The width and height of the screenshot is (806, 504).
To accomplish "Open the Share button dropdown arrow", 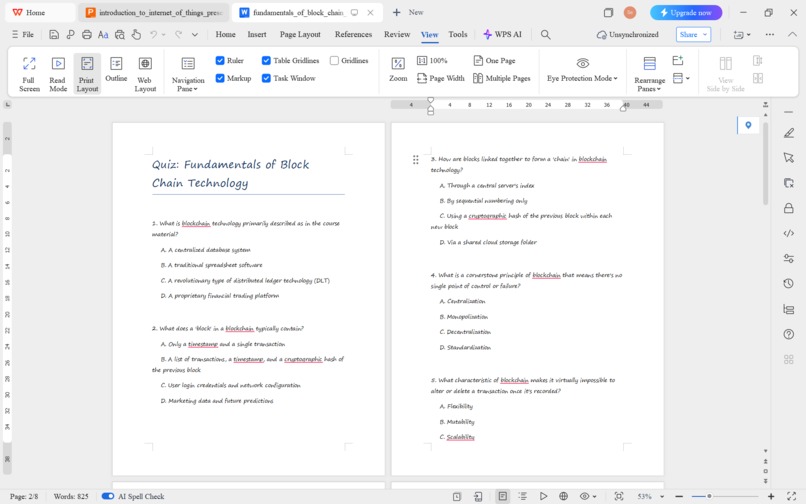I will [x=705, y=34].
